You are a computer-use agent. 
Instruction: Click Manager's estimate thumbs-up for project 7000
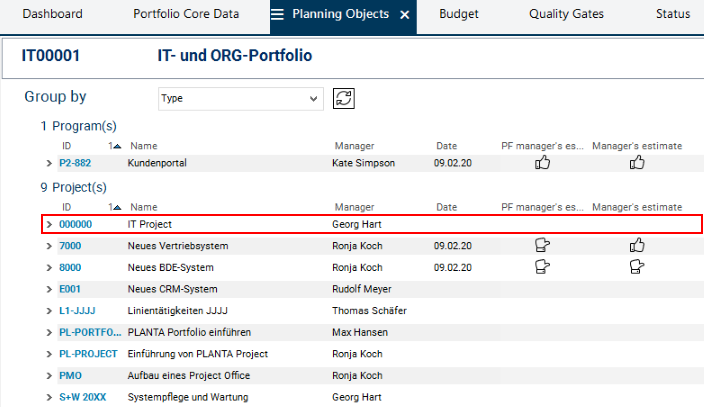pyautogui.click(x=637, y=245)
